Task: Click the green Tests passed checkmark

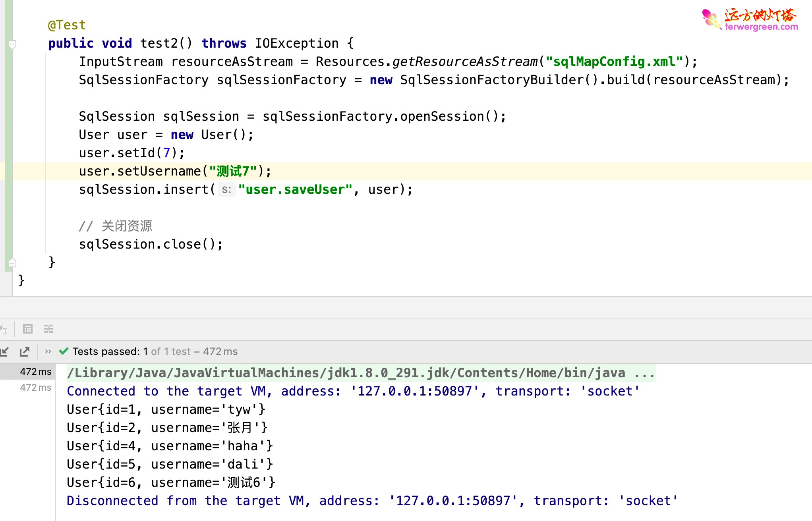Action: point(64,351)
